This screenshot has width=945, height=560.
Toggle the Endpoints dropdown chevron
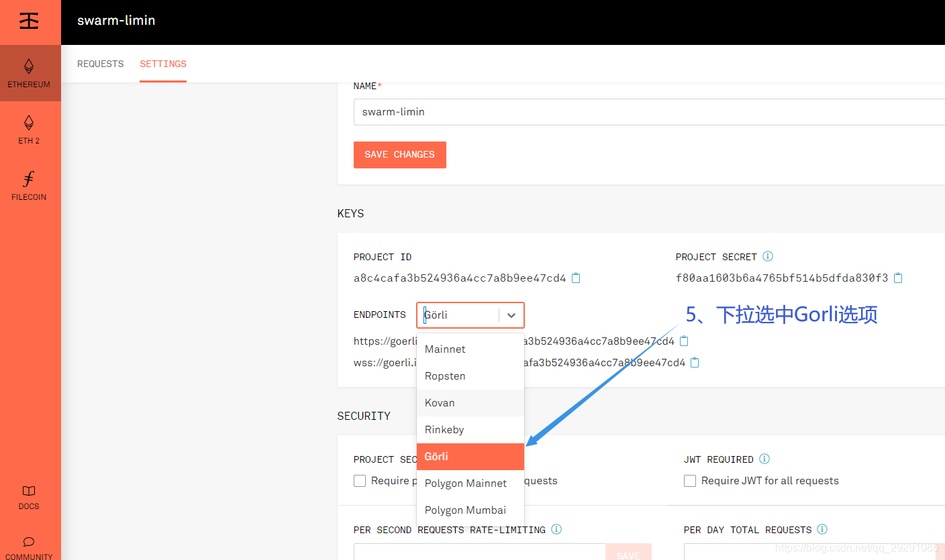(x=511, y=315)
